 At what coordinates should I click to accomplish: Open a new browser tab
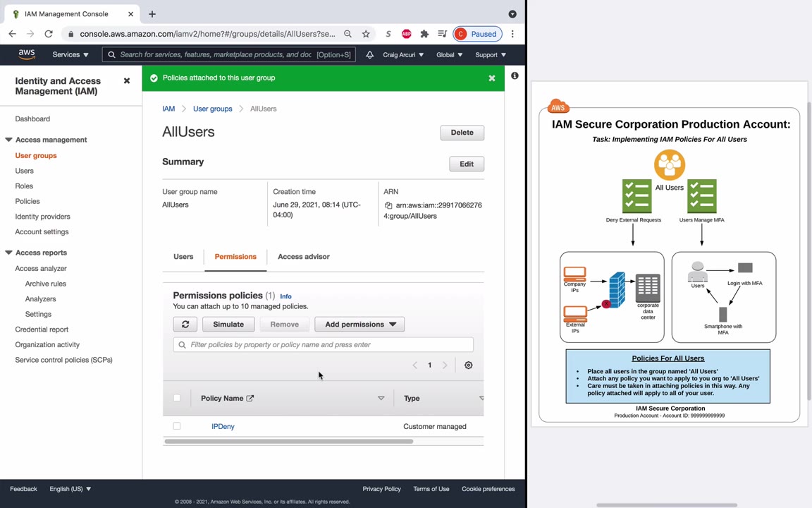(x=152, y=14)
